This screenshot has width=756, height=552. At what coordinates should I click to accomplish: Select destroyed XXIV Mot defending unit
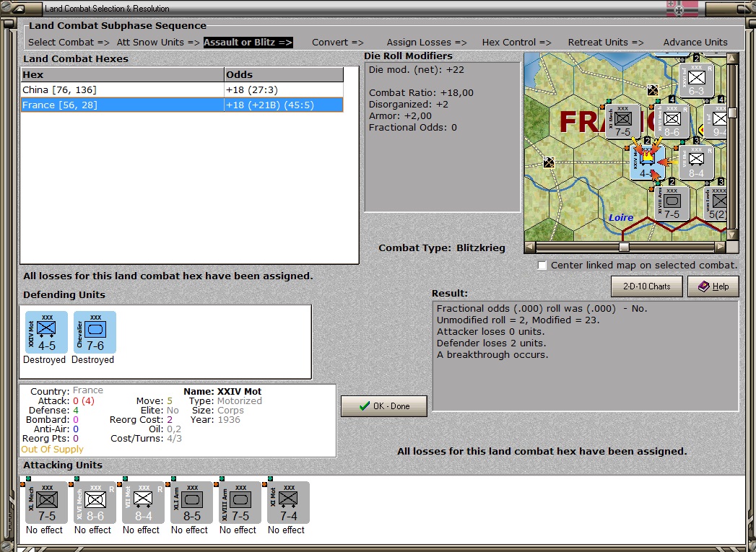[46, 333]
